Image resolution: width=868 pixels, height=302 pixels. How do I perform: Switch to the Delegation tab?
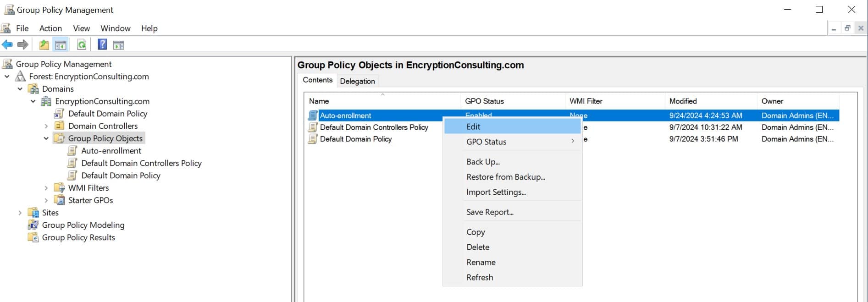357,81
